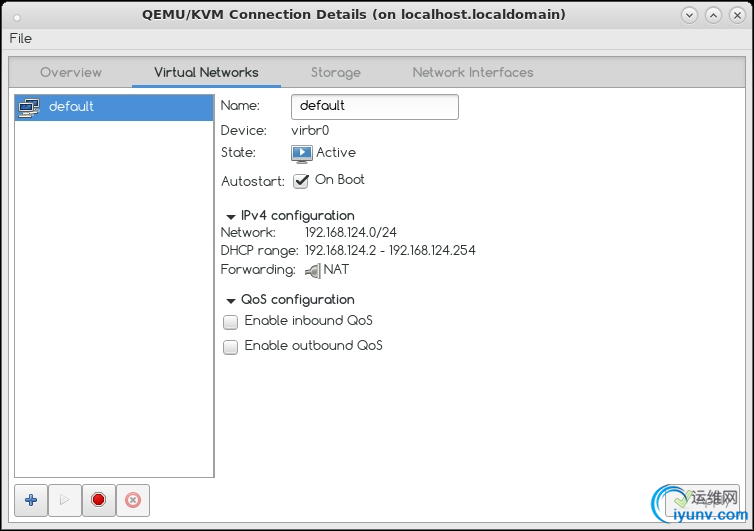Click network value 192.168.124.0/24

tap(351, 233)
